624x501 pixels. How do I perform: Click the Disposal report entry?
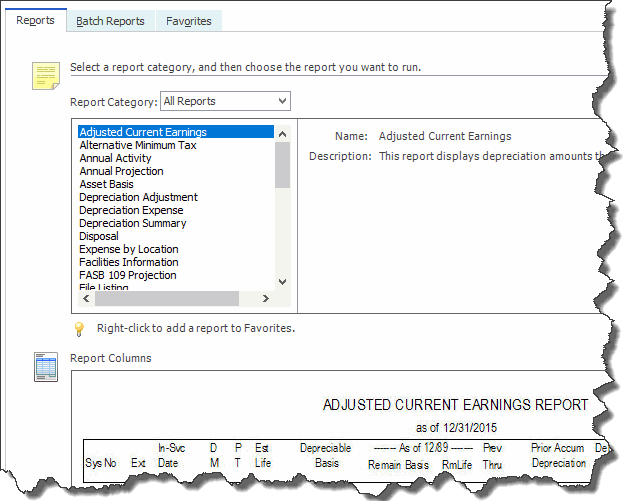101,236
